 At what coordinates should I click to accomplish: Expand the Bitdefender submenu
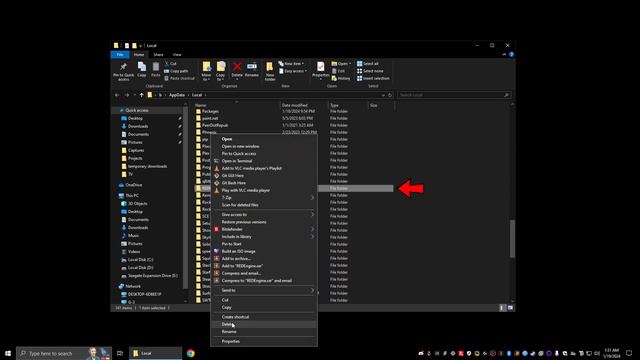point(264,229)
